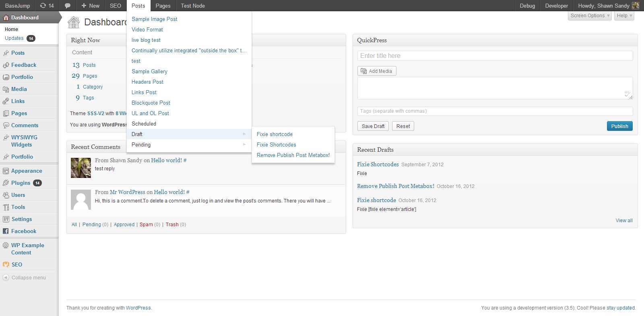Screen dimensions: 644x316
Task: Open Tools via its sidebar icon
Action: (6, 207)
